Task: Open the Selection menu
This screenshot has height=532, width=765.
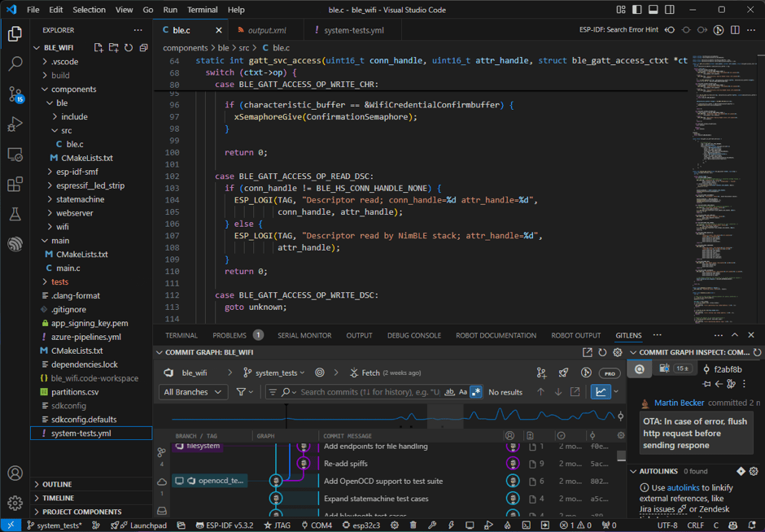Action: (x=89, y=10)
